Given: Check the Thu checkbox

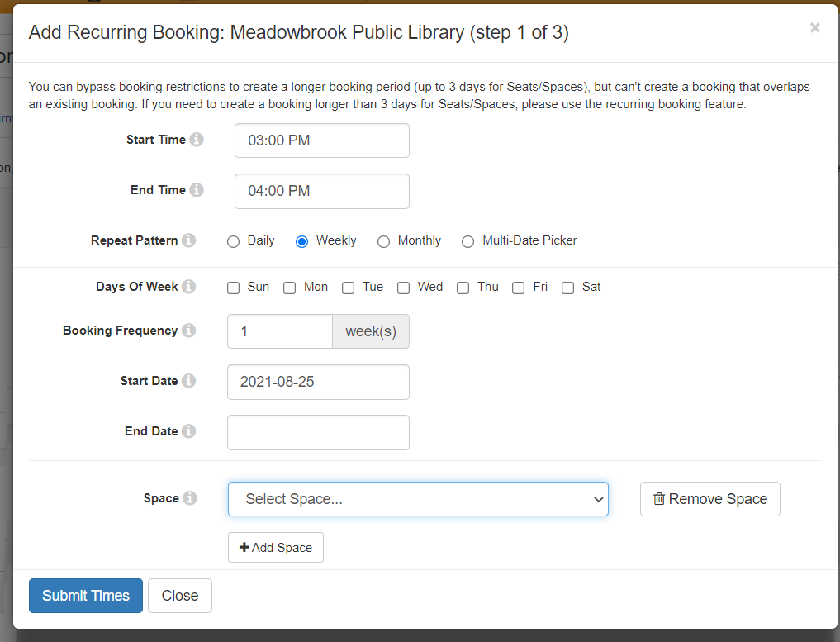Looking at the screenshot, I should pos(463,288).
